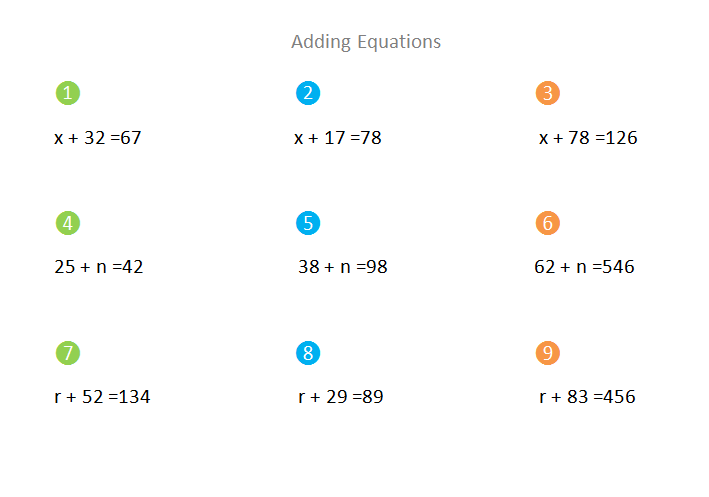
Task: Click the orange number 6 circle
Action: (x=547, y=223)
